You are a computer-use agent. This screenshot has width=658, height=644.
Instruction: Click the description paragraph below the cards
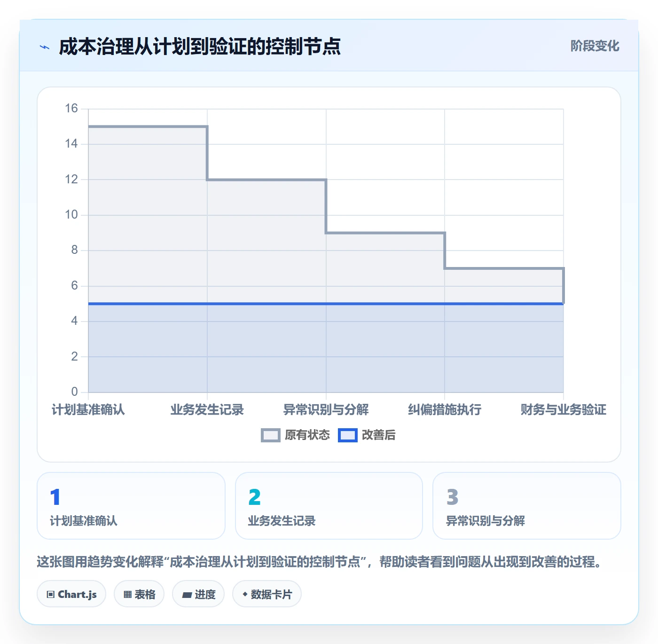point(320,562)
